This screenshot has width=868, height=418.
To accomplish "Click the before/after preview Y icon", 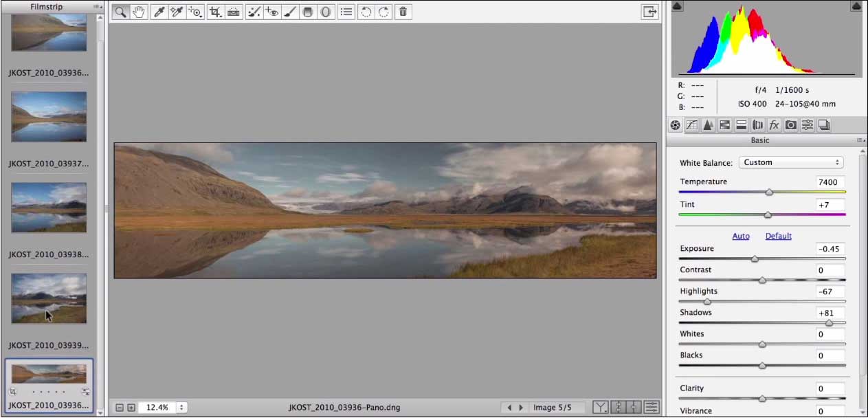I will pyautogui.click(x=600, y=408).
